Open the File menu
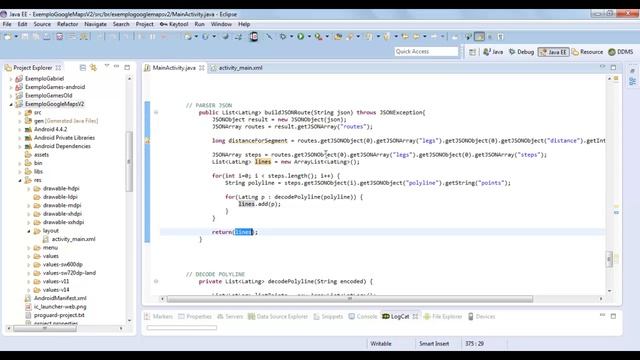Screen dimensions: 640x360 pyautogui.click(x=7, y=24)
